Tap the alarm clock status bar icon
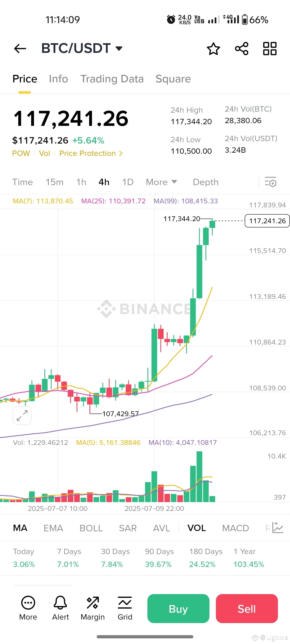 coord(171,20)
